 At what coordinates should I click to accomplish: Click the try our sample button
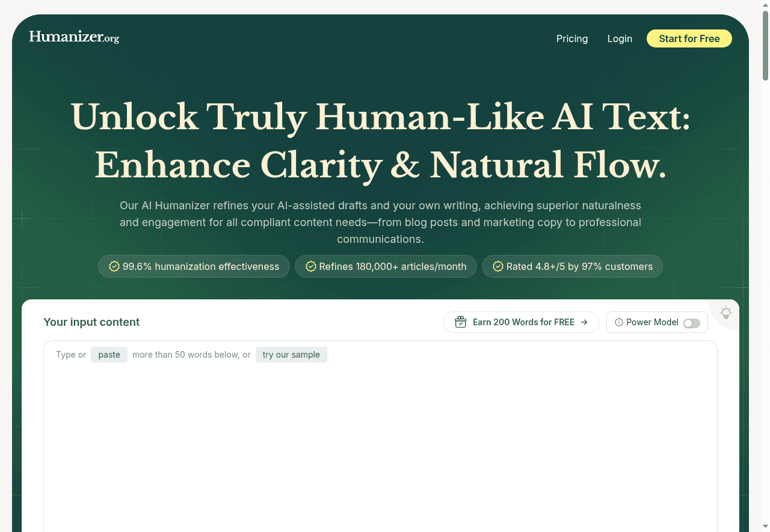(x=291, y=355)
